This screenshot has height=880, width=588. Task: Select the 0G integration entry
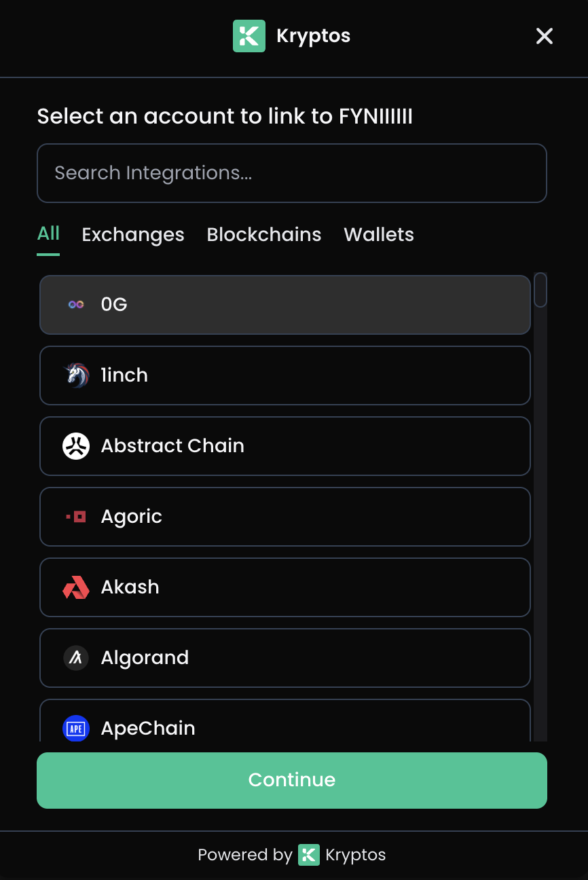tap(285, 304)
